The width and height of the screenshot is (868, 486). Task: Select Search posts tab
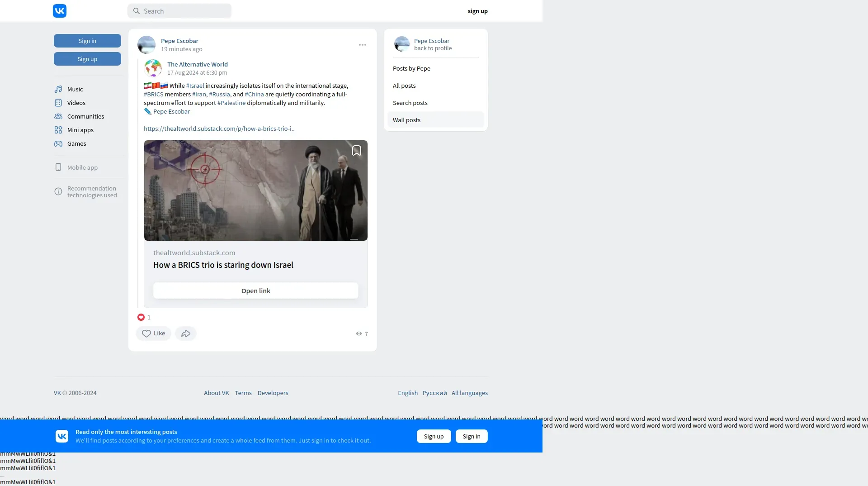pos(436,103)
